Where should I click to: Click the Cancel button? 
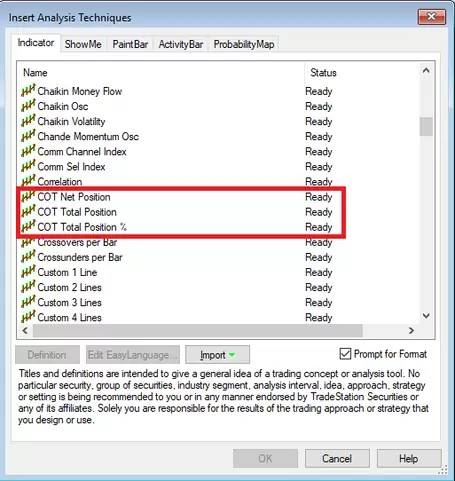coord(337,458)
